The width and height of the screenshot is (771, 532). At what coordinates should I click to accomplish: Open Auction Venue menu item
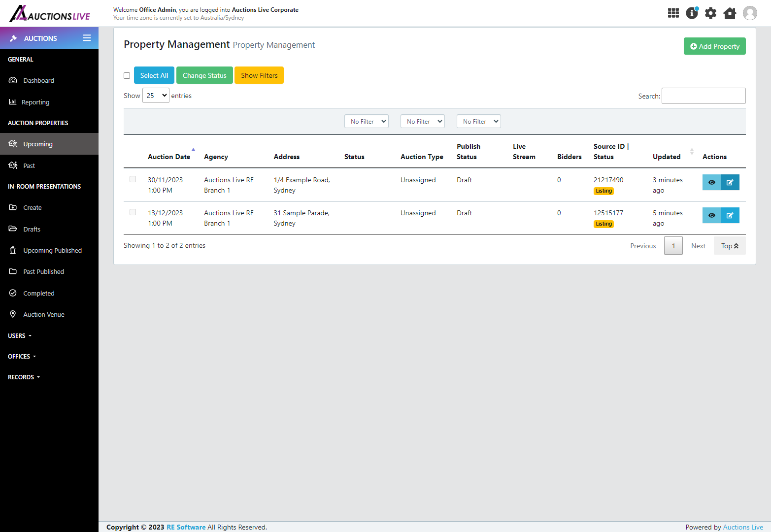click(x=44, y=314)
